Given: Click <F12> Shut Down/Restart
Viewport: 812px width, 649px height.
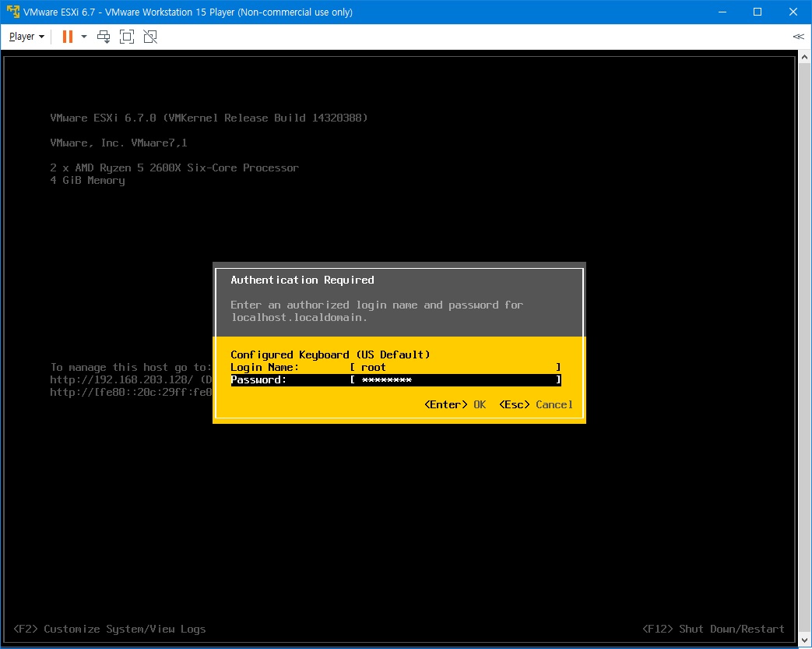Looking at the screenshot, I should pos(714,629).
